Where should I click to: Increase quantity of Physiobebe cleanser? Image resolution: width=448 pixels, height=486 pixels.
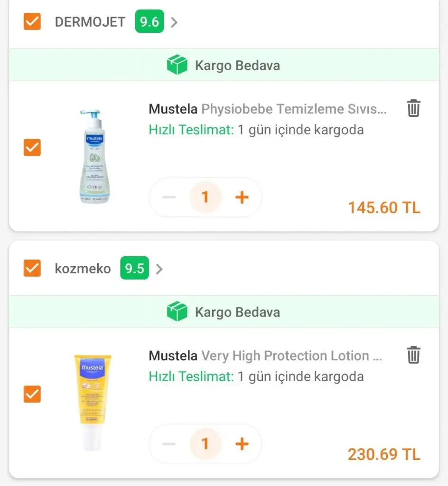point(242,197)
